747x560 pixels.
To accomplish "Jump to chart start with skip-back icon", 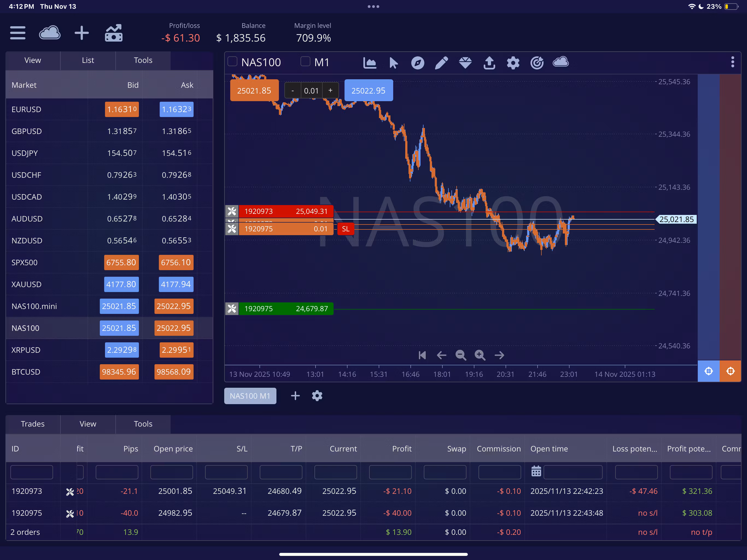I will [x=422, y=355].
